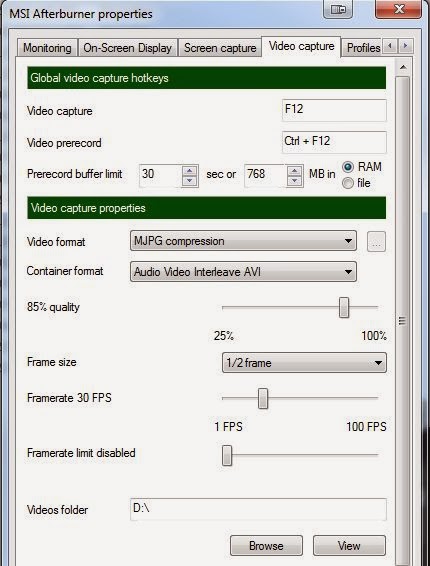Open the Frame size dropdown
This screenshot has height=566, width=430.
click(x=304, y=362)
